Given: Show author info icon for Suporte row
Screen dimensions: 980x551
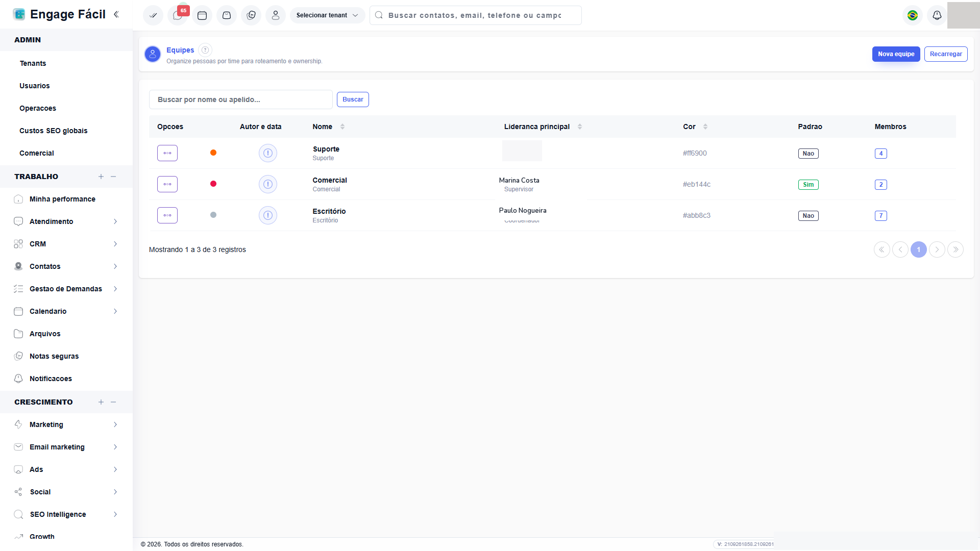Looking at the screenshot, I should (x=268, y=153).
